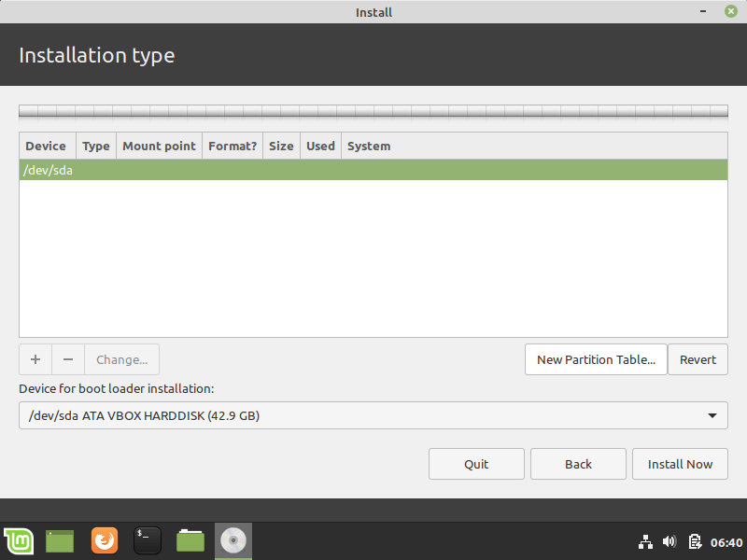Image resolution: width=747 pixels, height=560 pixels.
Task: Open the volume tray icon
Action: 669,541
